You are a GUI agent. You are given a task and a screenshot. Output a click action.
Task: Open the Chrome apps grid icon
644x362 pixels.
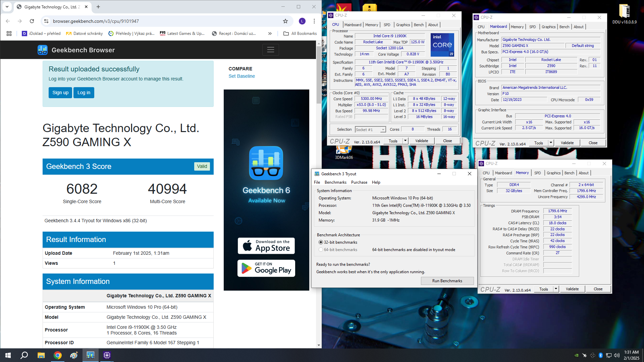pos(9,34)
